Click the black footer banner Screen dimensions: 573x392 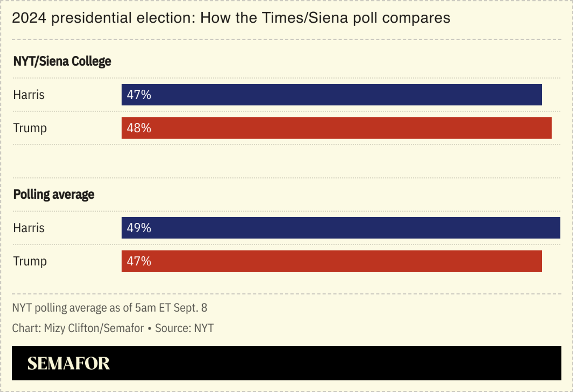(286, 363)
